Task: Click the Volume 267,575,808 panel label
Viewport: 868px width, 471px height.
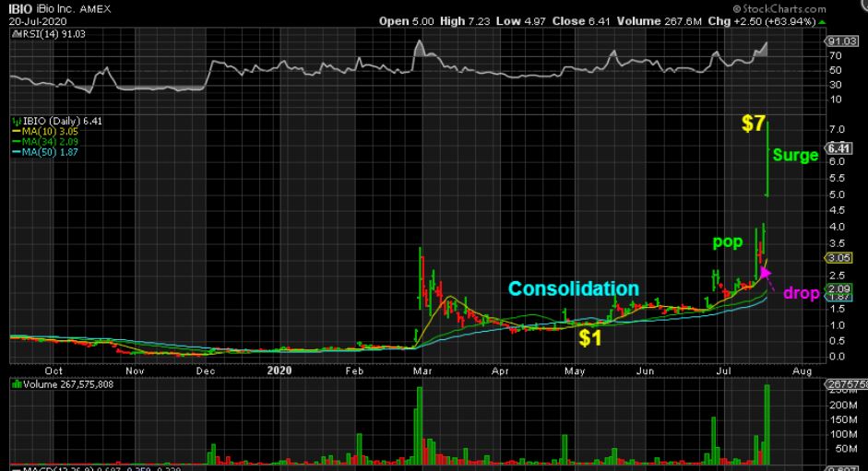Action: coord(68,384)
